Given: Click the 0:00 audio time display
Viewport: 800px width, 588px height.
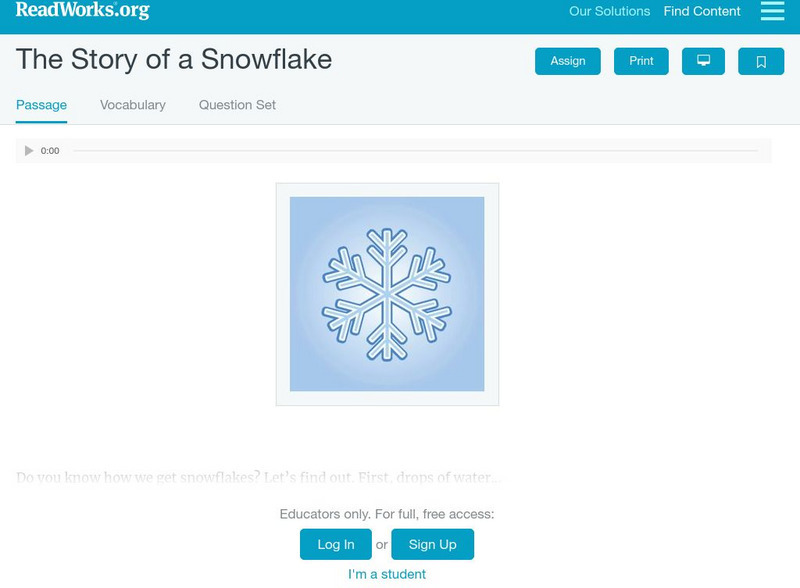Looking at the screenshot, I should 50,151.
